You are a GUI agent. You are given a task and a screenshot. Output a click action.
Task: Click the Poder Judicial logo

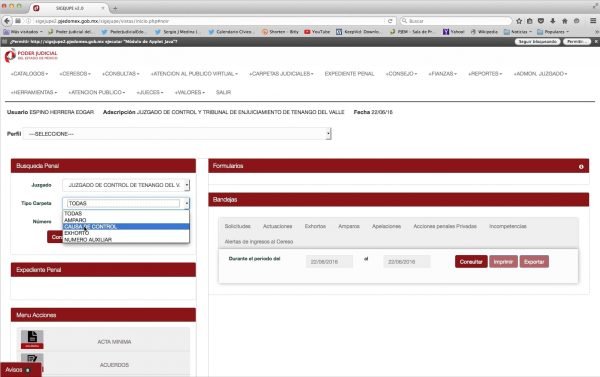(31, 55)
